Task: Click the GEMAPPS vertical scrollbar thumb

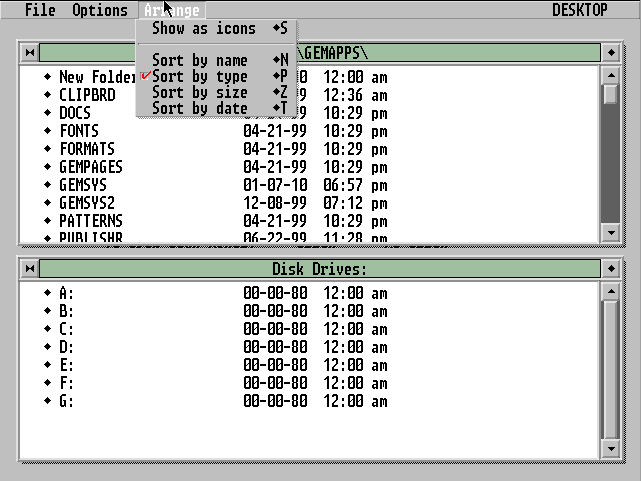Action: (611, 93)
